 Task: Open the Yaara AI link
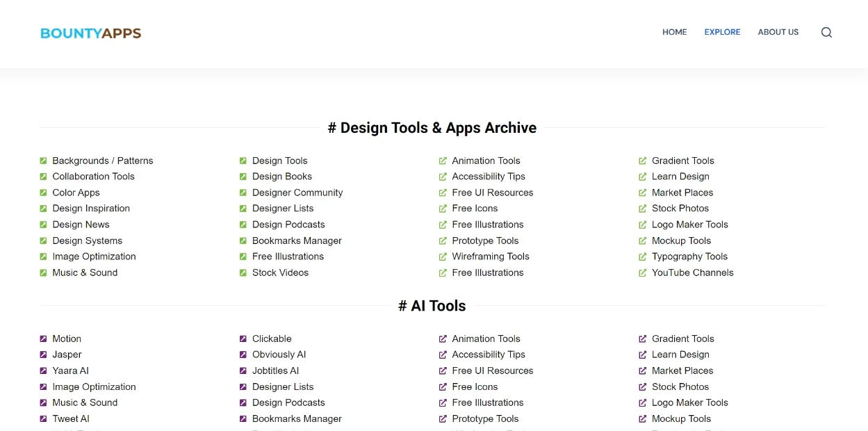[70, 371]
